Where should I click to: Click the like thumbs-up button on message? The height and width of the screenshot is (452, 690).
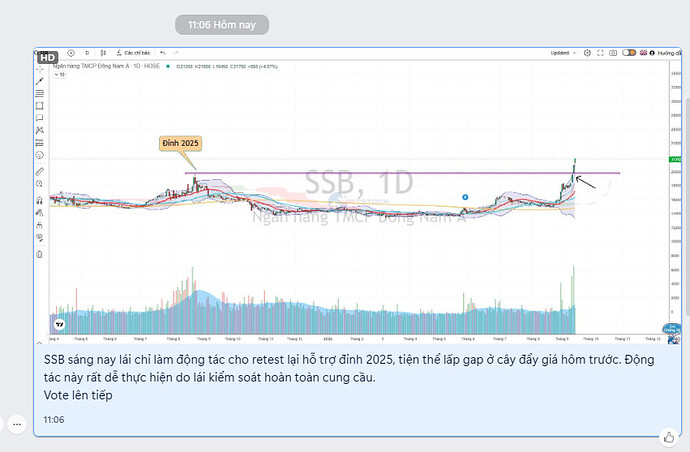[x=669, y=437]
